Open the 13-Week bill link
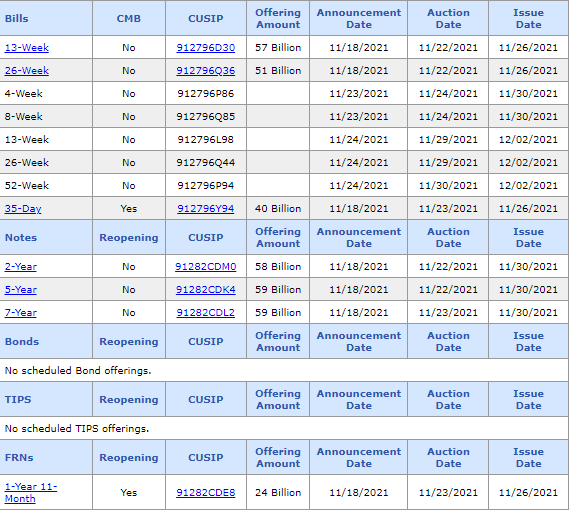570x515 pixels. coord(27,48)
